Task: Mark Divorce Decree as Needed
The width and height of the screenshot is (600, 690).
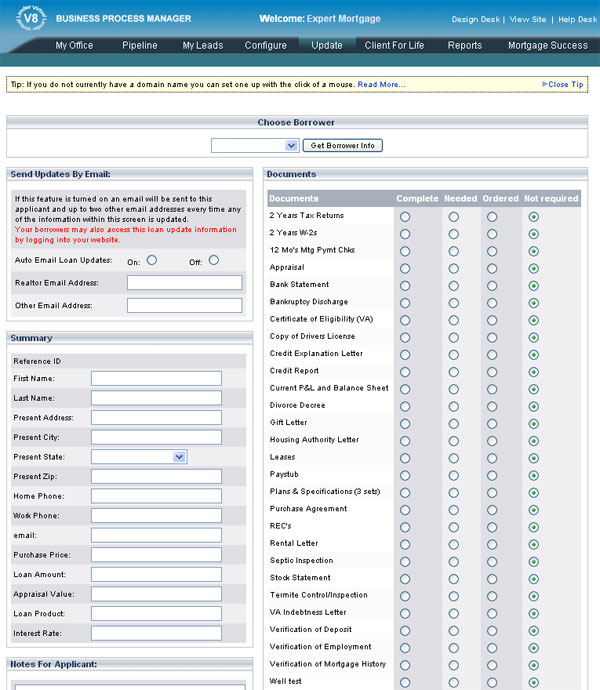Action: click(453, 407)
